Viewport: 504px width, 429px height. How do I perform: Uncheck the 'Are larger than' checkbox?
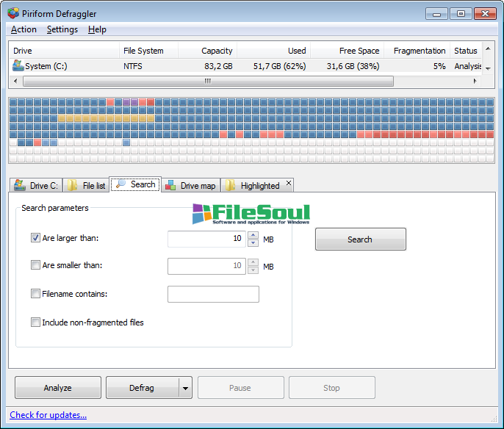tap(35, 238)
